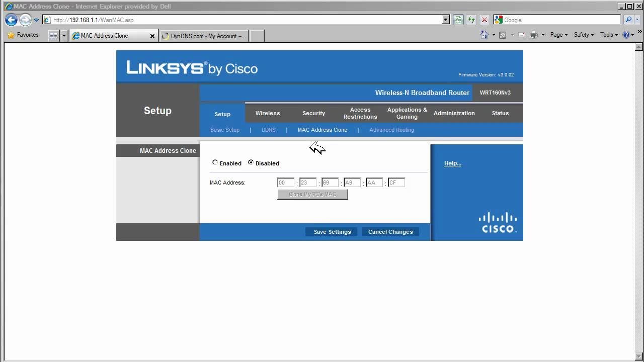Close the MAC Address Clone tab
644x362 pixels.
pyautogui.click(x=152, y=36)
